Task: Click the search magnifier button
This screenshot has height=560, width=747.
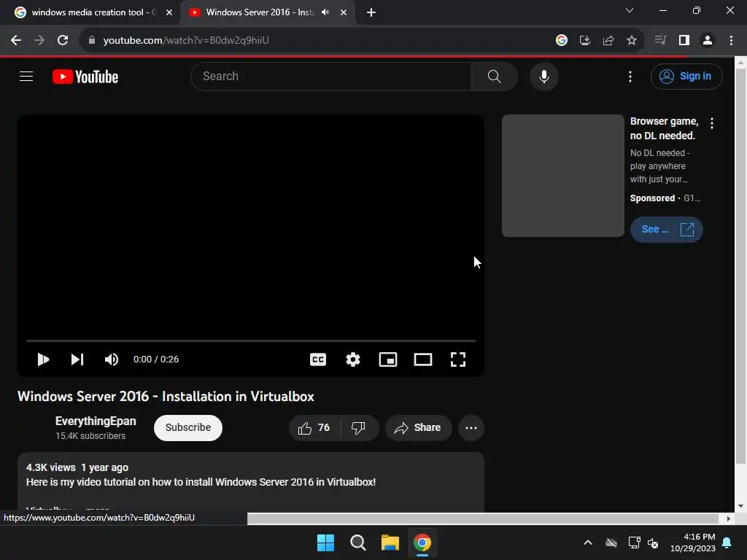Action: click(x=494, y=76)
